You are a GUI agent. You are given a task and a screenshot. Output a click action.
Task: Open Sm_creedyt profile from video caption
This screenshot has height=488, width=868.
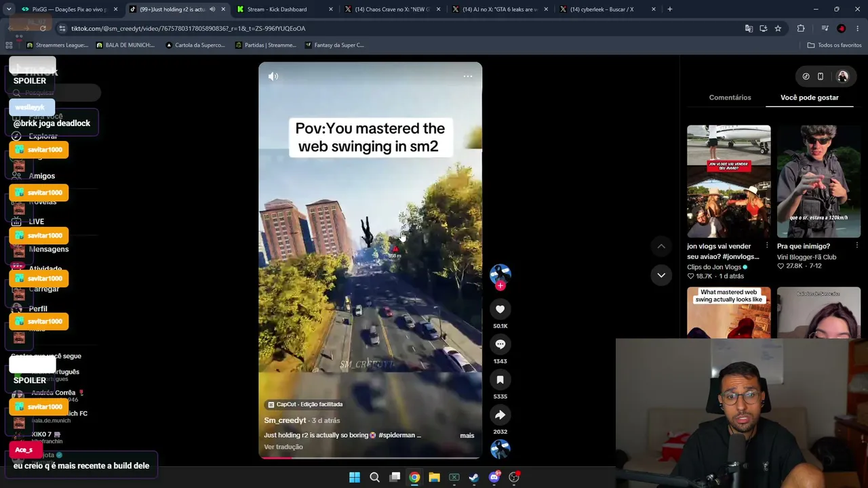pos(285,421)
